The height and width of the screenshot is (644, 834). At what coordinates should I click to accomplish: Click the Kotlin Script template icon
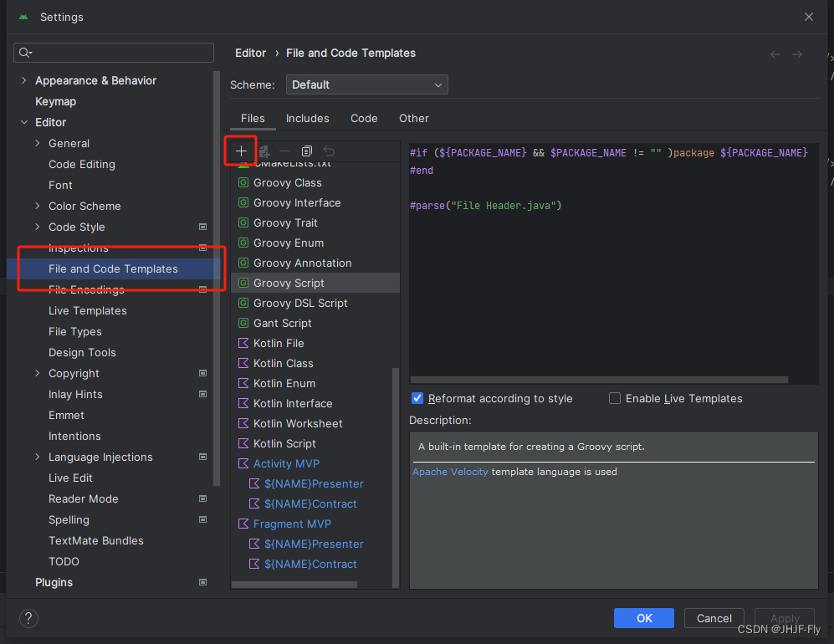coord(243,443)
